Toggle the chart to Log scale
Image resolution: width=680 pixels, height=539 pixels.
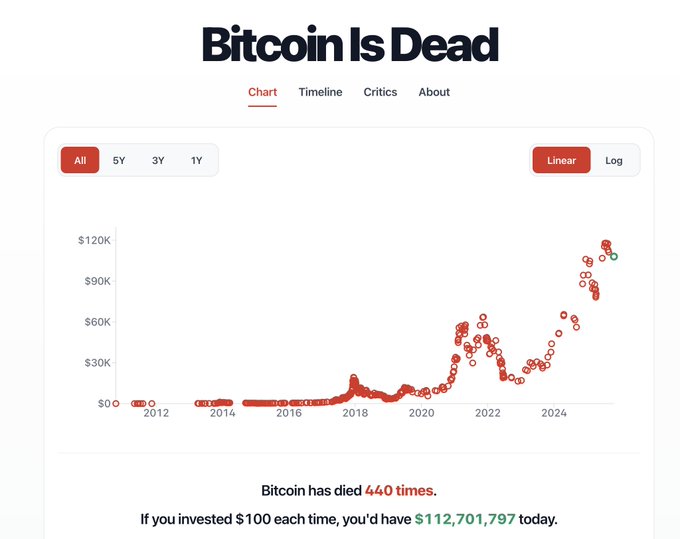614,160
